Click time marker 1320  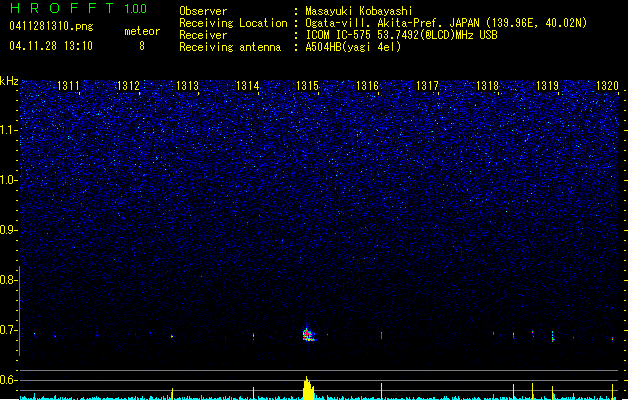point(607,85)
